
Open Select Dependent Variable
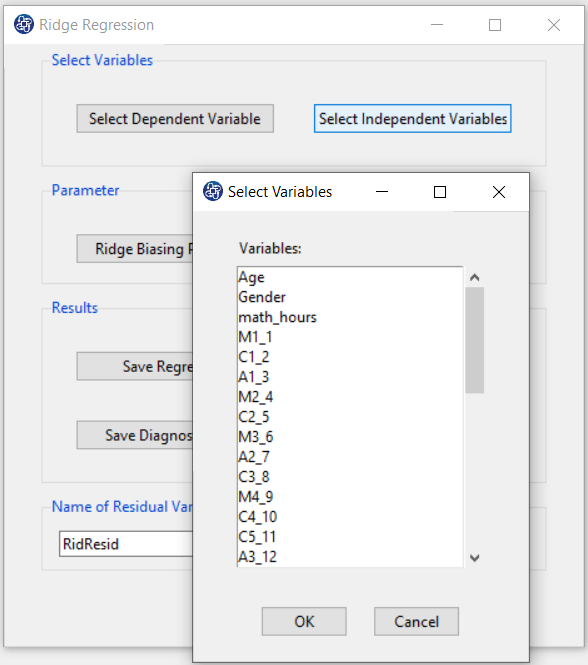pos(175,119)
